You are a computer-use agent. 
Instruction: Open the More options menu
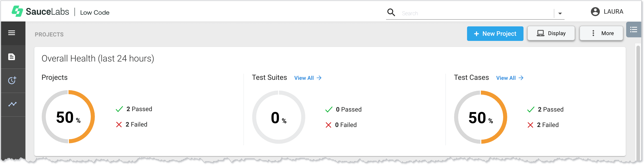pos(601,33)
